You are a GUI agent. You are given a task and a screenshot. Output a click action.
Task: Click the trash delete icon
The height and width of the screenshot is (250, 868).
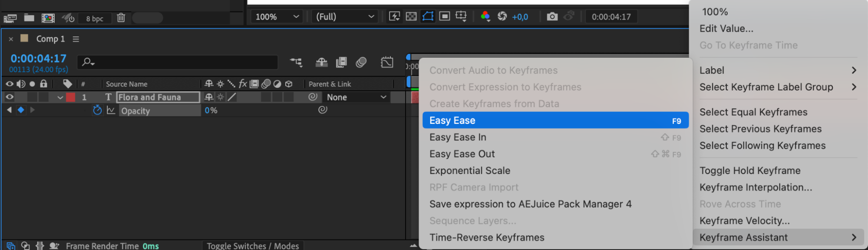[121, 18]
